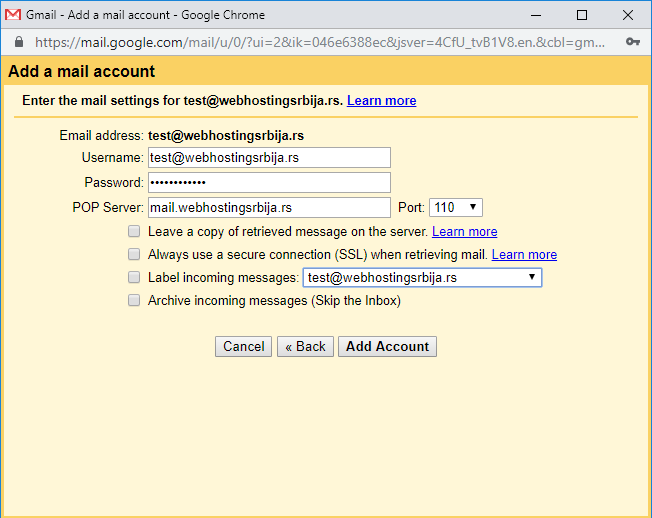Open Learn more link beside mail settings header

click(381, 101)
